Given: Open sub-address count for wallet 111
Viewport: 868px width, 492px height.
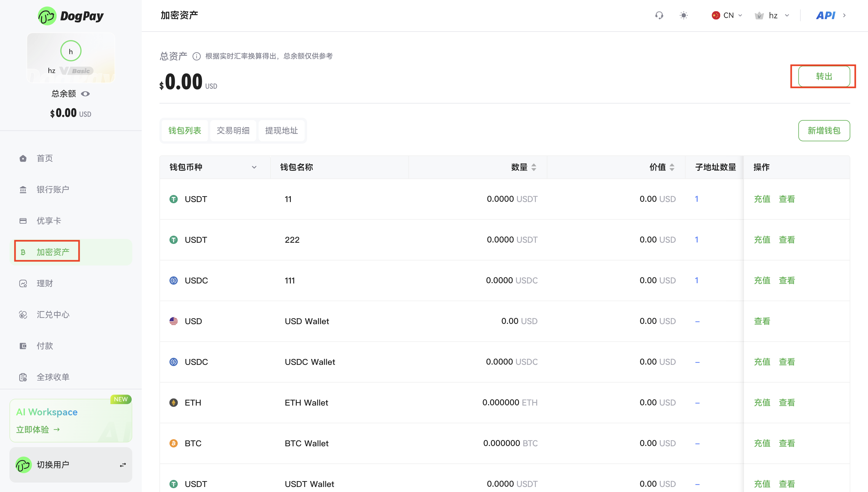Looking at the screenshot, I should 696,281.
